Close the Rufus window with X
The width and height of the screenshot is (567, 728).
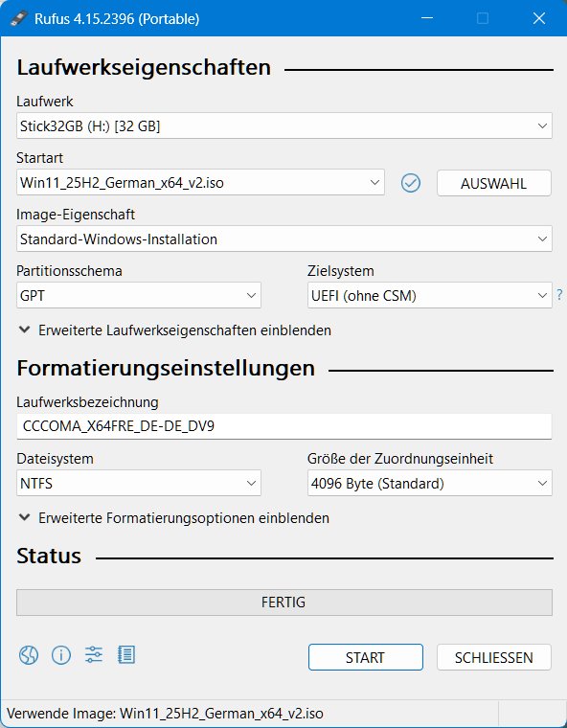pyautogui.click(x=538, y=18)
